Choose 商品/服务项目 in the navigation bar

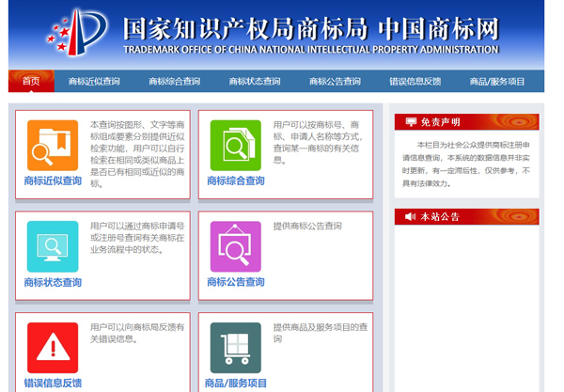coord(497,82)
